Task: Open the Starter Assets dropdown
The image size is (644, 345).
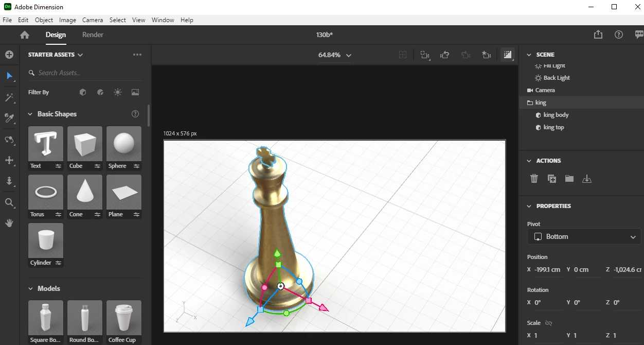Action: click(x=56, y=55)
